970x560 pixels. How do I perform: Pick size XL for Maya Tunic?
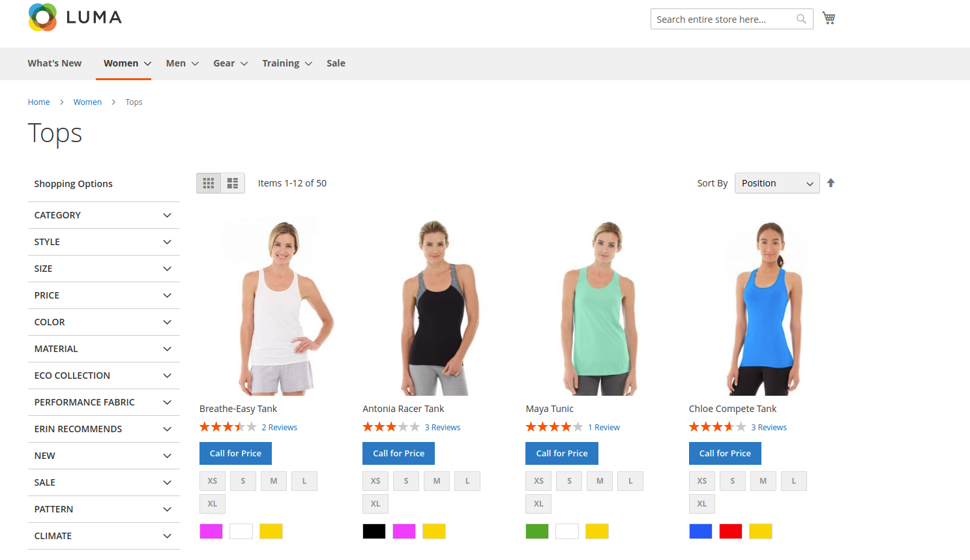coord(538,504)
